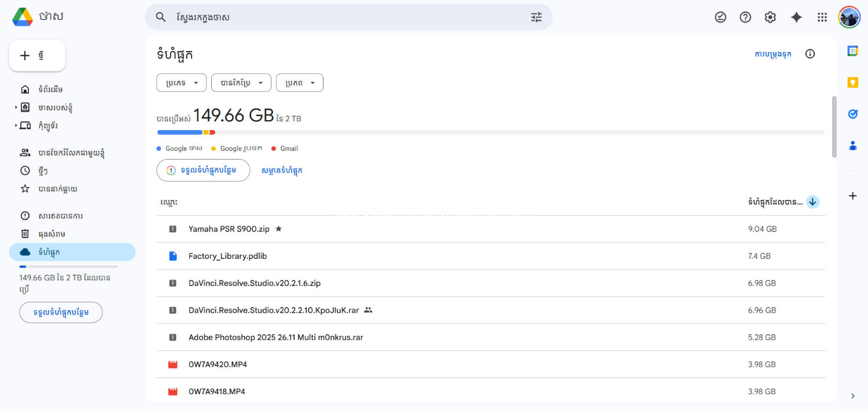Open Google Calendar side panel

point(852,51)
